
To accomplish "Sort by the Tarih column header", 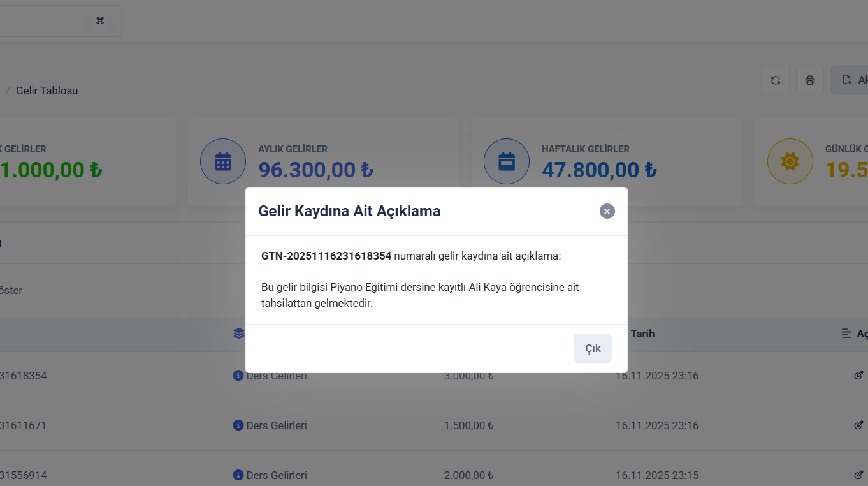I will [x=642, y=334].
